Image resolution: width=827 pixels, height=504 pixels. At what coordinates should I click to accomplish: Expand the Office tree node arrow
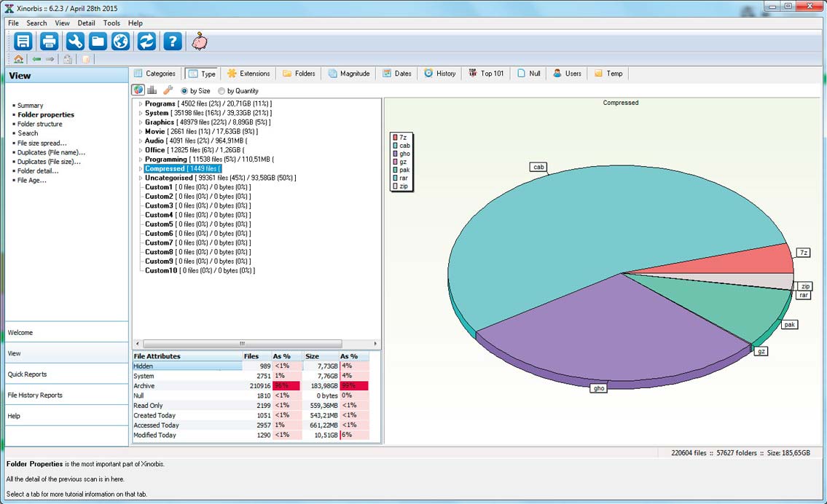tap(141, 150)
